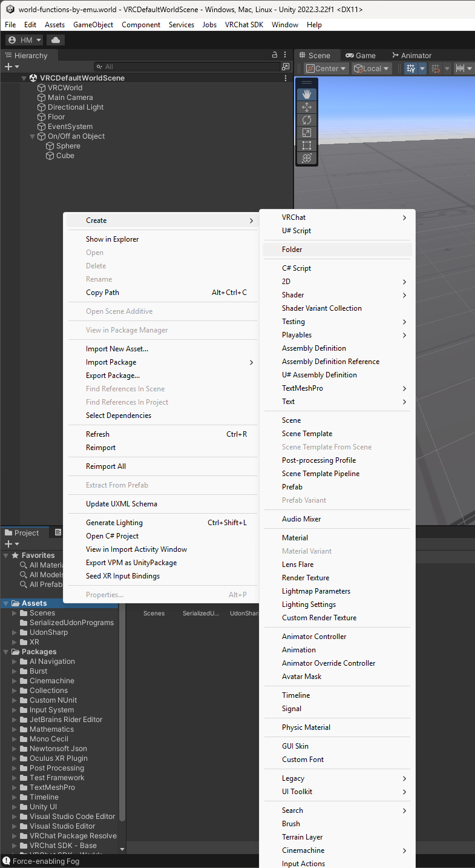Select the Rotate tool
Screen dimensions: 475x868
pyautogui.click(x=307, y=120)
